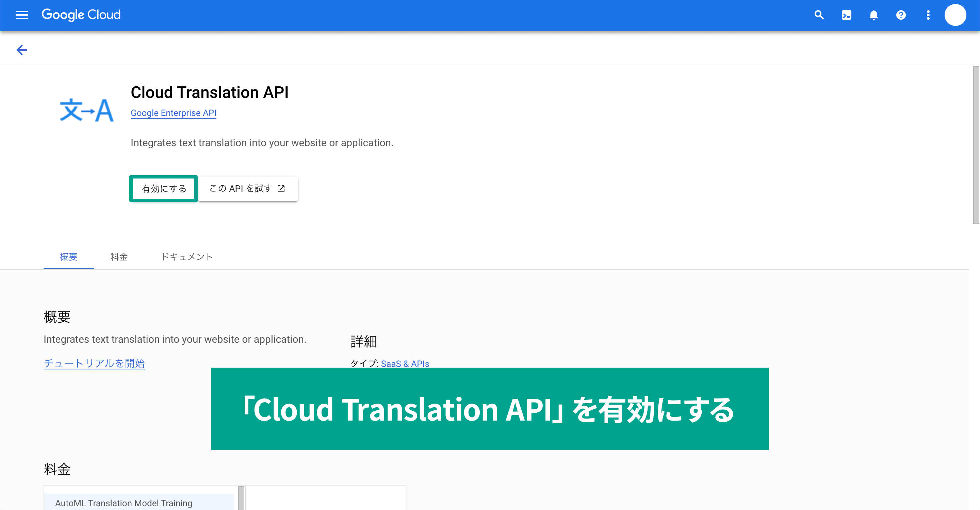Go back with the left arrow

click(22, 50)
